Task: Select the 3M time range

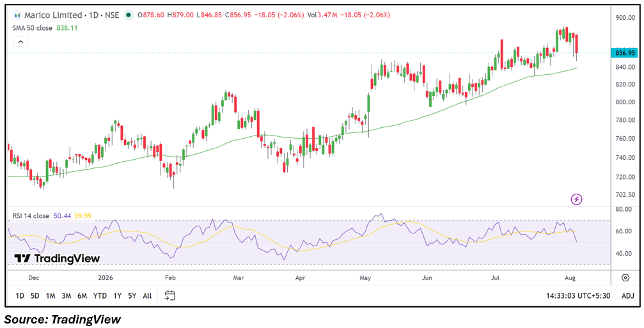Action: [66, 295]
